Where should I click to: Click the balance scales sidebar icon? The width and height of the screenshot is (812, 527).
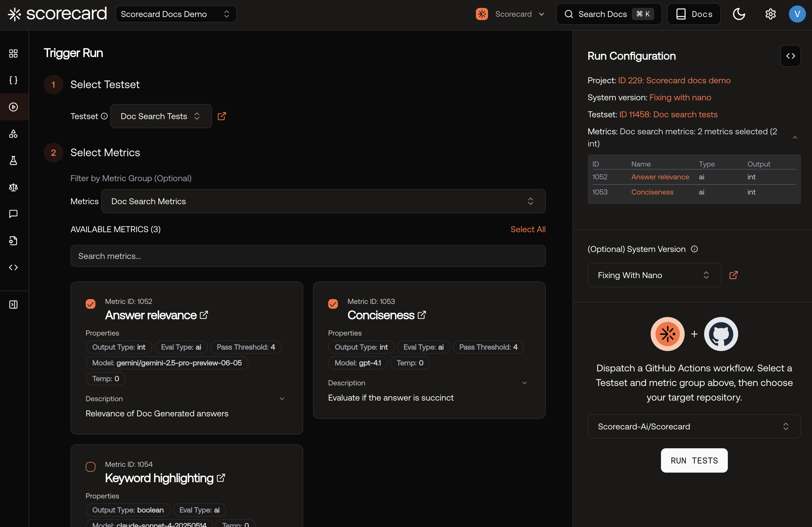(x=13, y=187)
